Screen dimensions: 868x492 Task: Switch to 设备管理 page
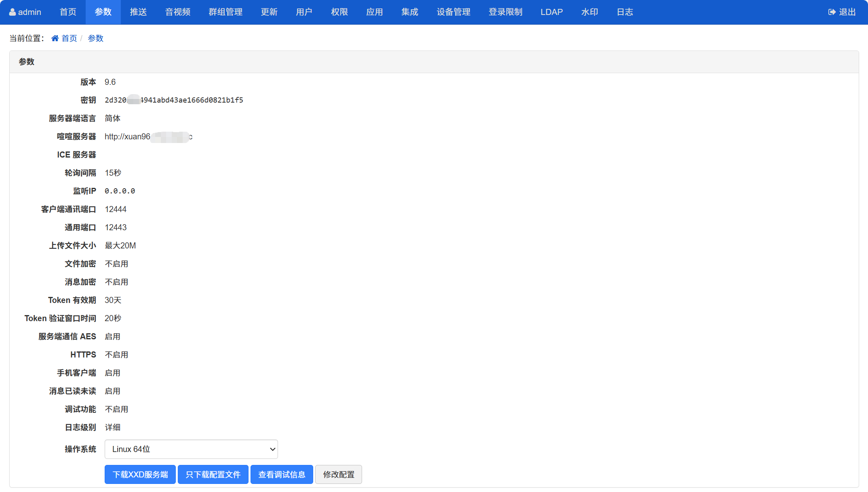click(x=453, y=12)
